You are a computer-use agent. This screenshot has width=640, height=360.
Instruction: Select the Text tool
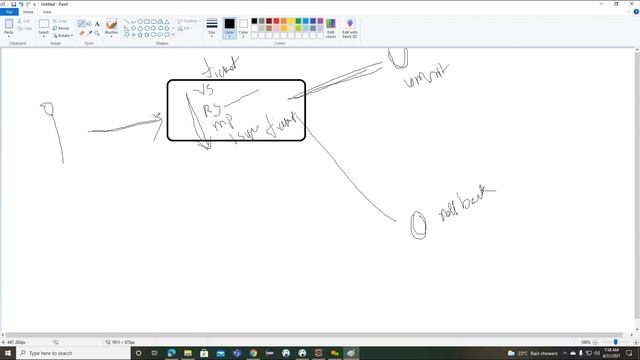pyautogui.click(x=97, y=24)
